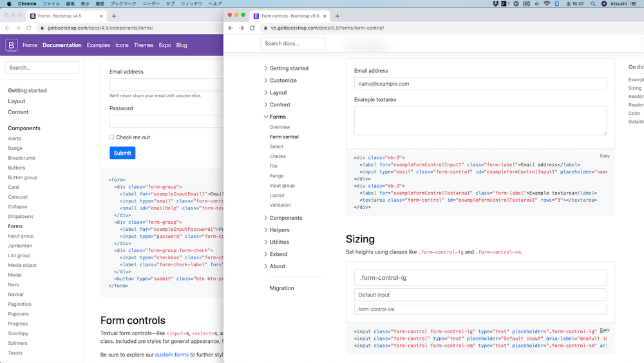Go to Jumbotron in v4.5 sidebar

(x=20, y=246)
